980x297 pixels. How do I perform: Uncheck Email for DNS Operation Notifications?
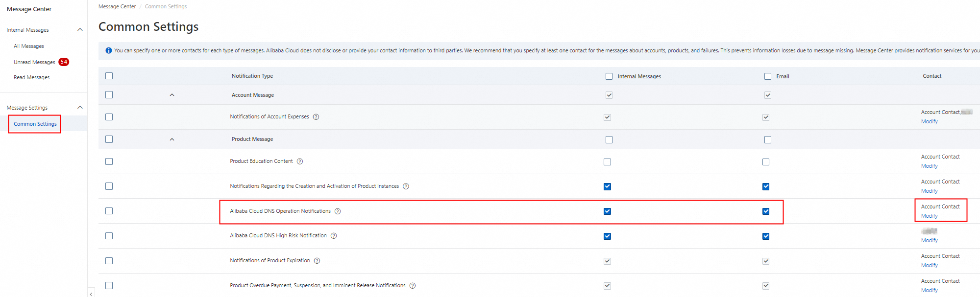tap(766, 211)
